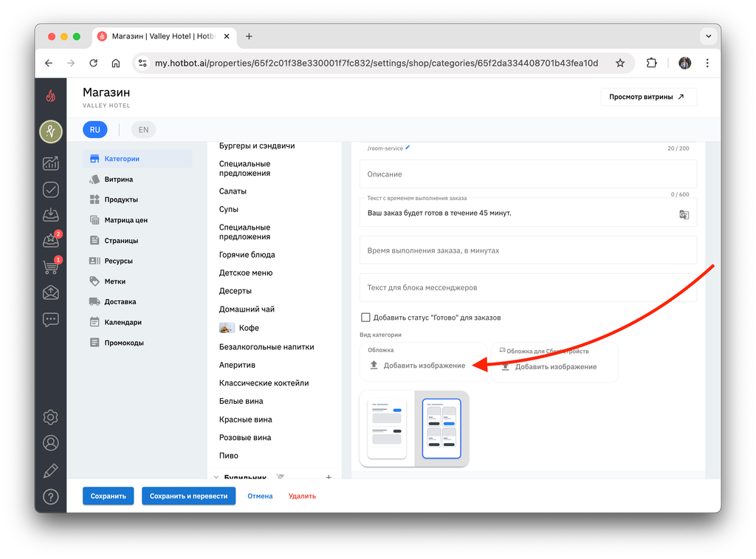Open the user profile icon in sidebar

51,443
